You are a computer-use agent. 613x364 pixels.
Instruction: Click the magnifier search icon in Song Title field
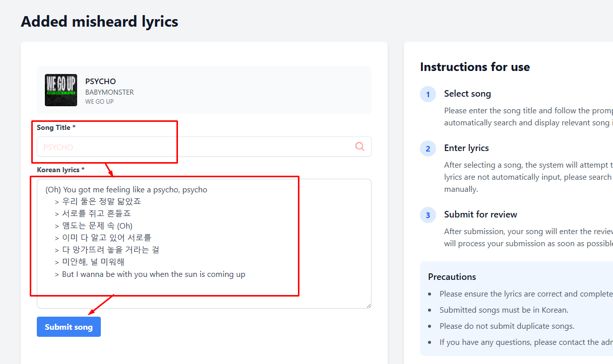click(x=359, y=147)
